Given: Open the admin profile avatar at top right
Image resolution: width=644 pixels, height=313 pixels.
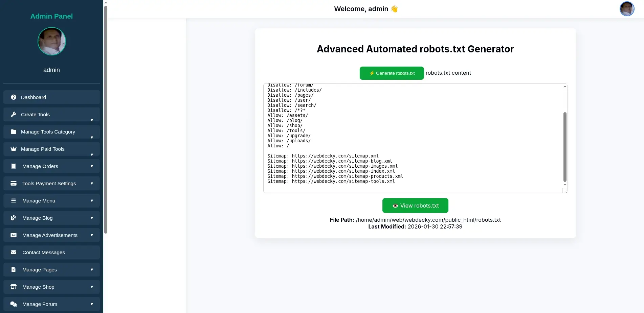Looking at the screenshot, I should point(627,9).
